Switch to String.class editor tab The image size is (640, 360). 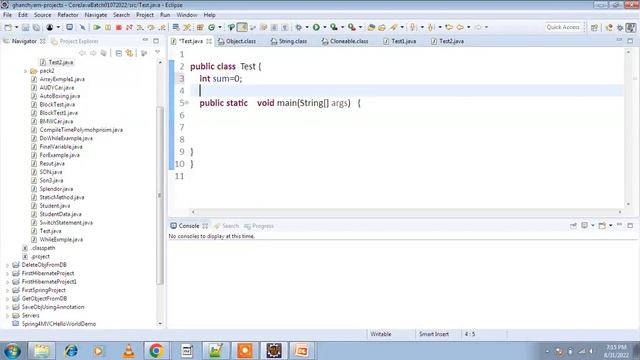pyautogui.click(x=289, y=41)
